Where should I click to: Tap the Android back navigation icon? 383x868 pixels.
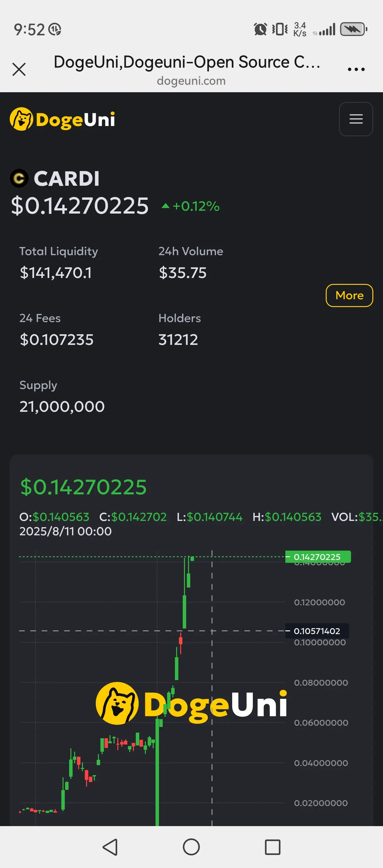click(x=110, y=847)
